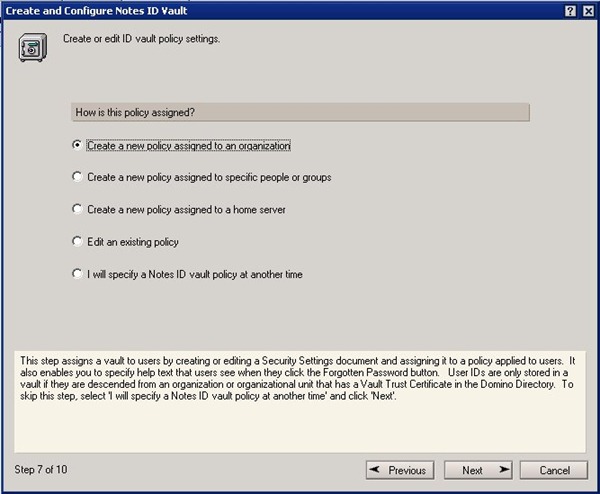Viewport: 600px width, 494px height.
Task: Click the left arrow on Previous button
Action: click(376, 470)
